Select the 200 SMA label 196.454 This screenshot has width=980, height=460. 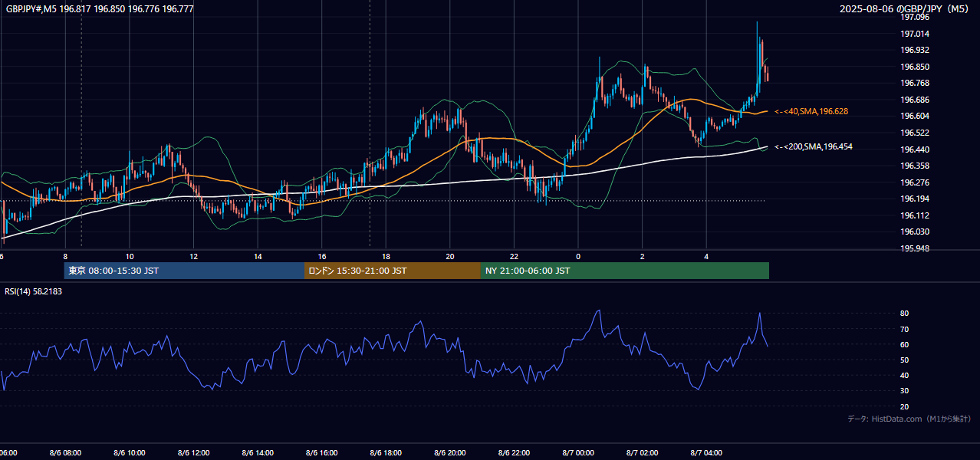point(814,146)
